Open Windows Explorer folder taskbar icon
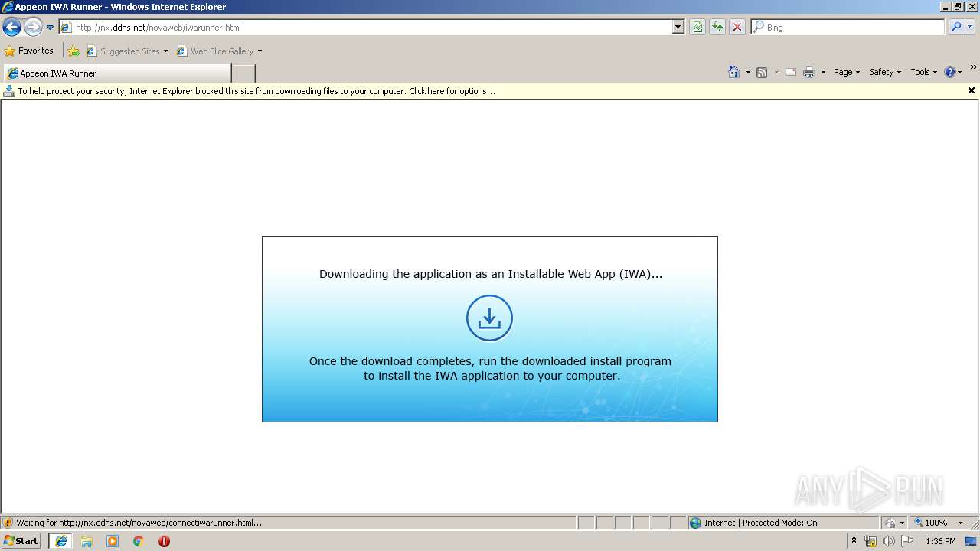 87,541
